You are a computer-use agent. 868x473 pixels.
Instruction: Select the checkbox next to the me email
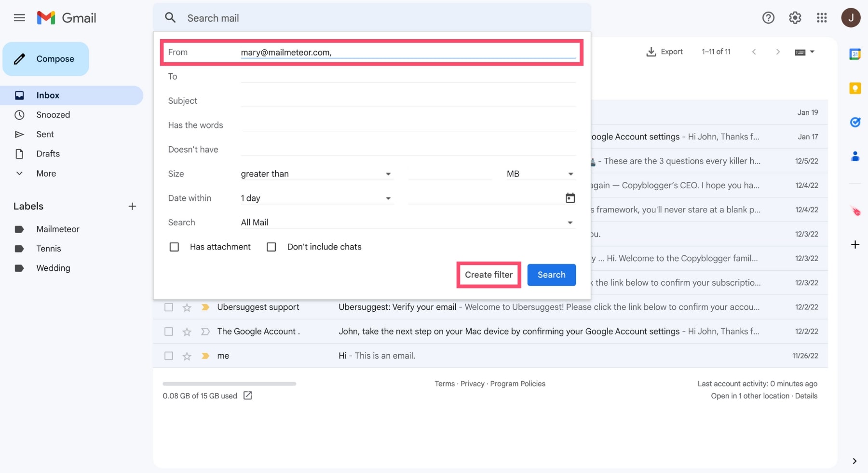pyautogui.click(x=168, y=356)
